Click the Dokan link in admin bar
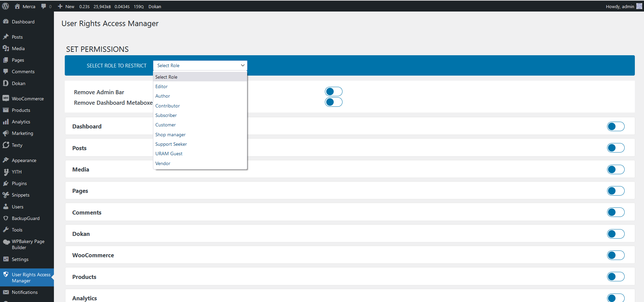 tap(155, 6)
